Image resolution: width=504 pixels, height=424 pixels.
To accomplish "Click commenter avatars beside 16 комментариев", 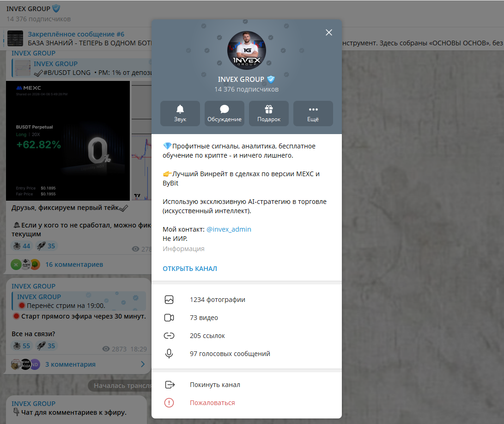I will 25,264.
